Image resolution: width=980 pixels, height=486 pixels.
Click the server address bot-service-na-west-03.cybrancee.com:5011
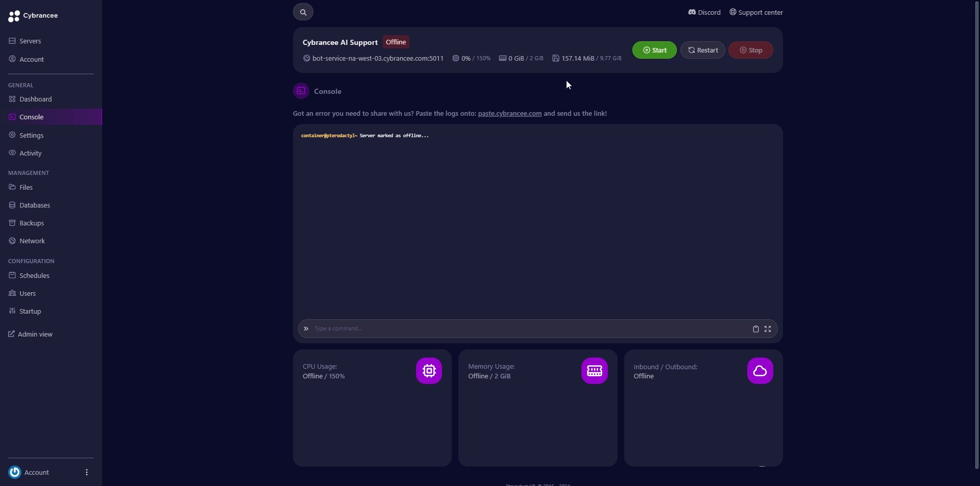click(378, 58)
